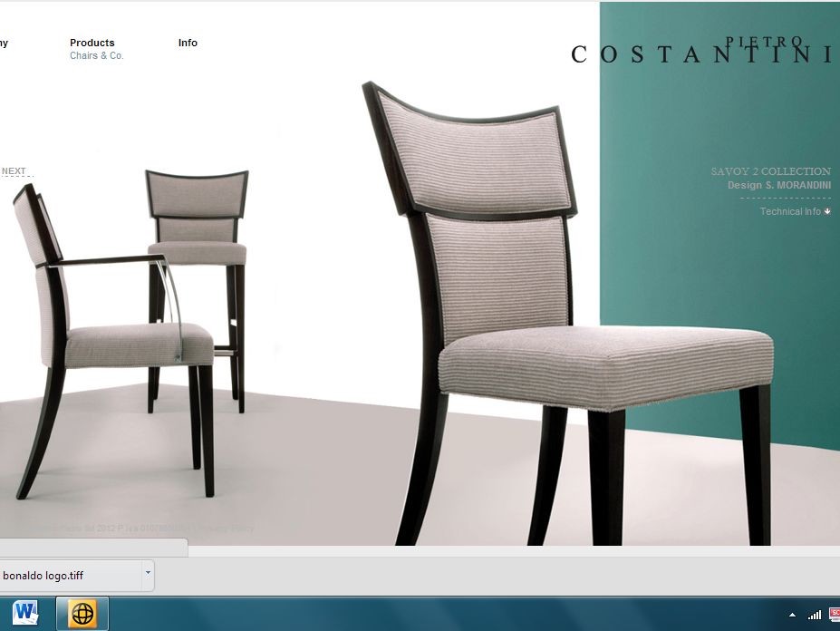Open the Technical Info link

[789, 211]
